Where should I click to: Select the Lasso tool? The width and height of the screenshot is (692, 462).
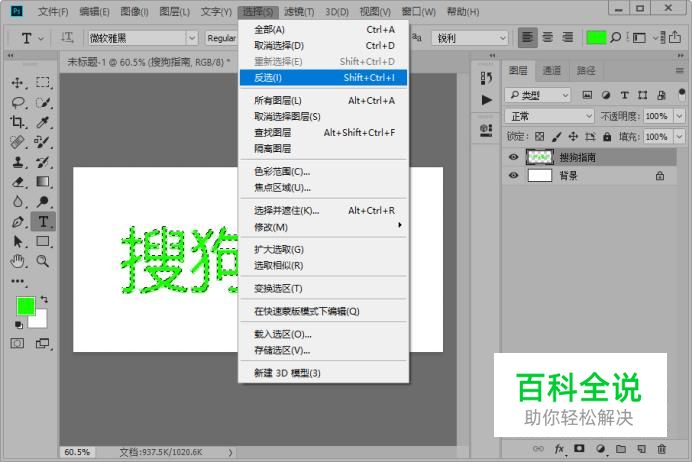18,102
